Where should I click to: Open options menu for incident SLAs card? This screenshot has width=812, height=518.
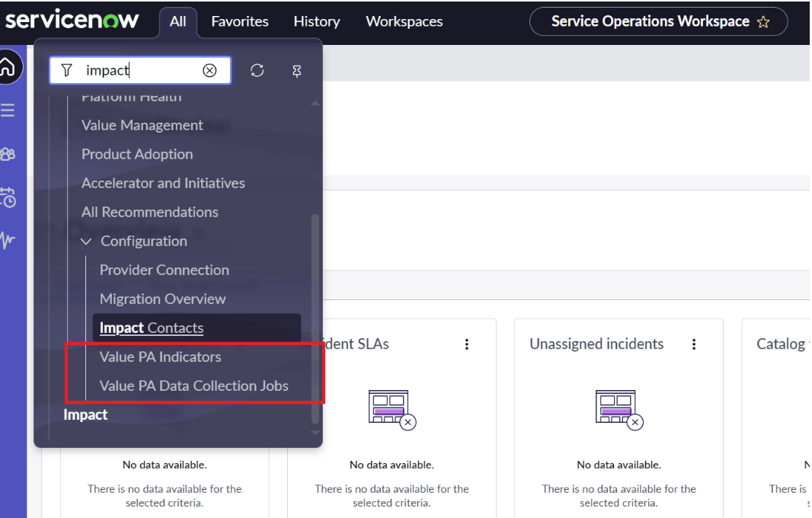(x=467, y=344)
